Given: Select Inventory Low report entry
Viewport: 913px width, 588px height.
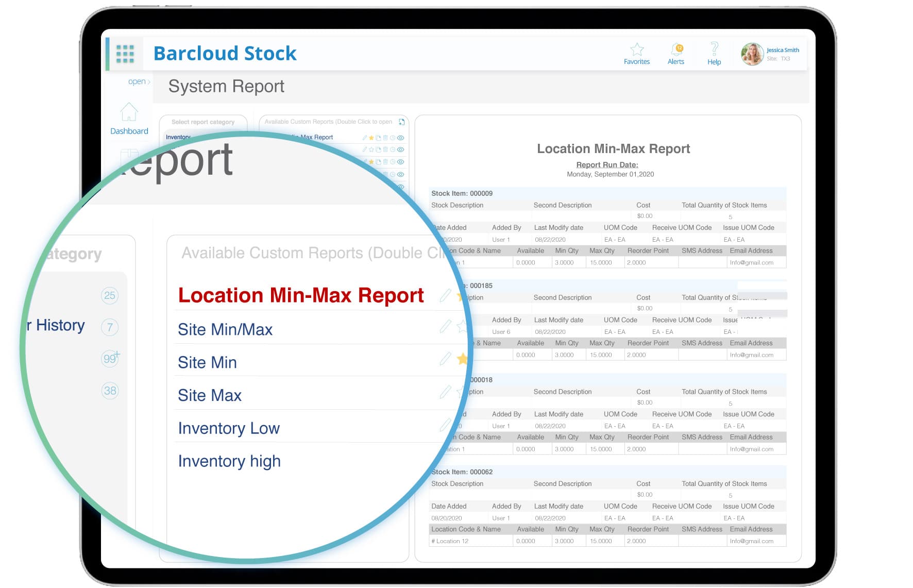Looking at the screenshot, I should (x=229, y=428).
